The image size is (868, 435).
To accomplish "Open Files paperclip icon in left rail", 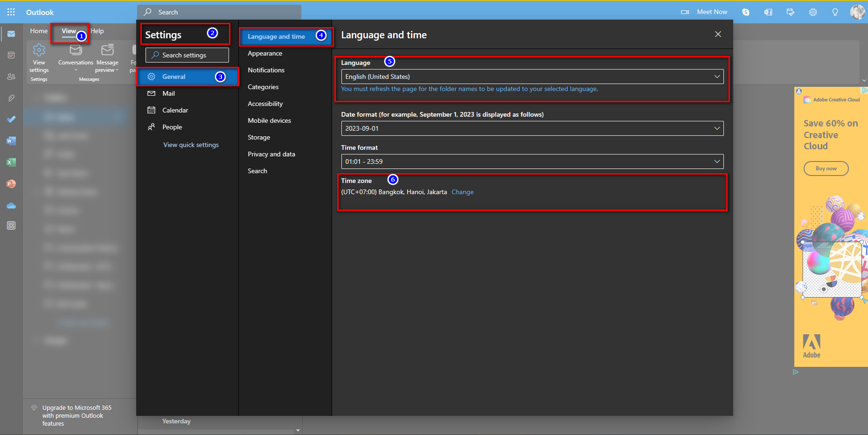I will [x=11, y=98].
